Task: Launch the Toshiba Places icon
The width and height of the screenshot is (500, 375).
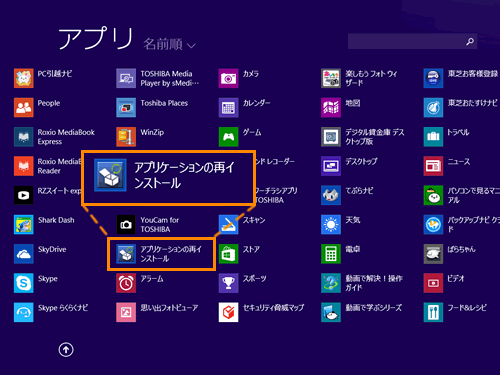Action: tap(126, 107)
